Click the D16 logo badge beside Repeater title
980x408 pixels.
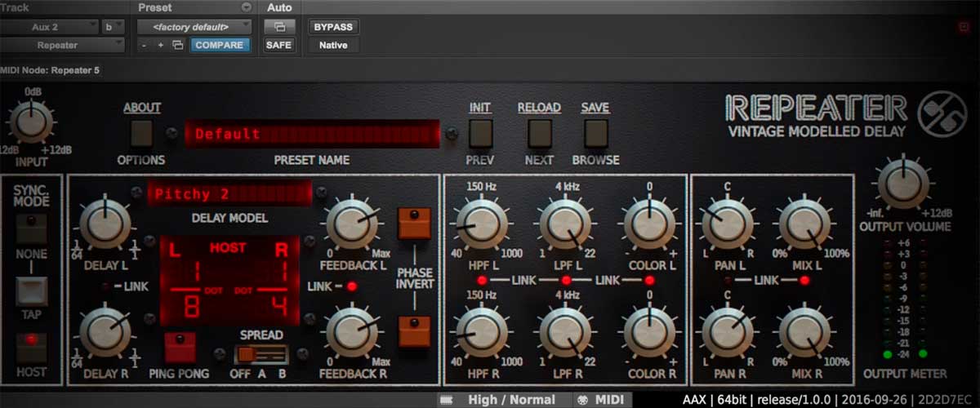click(942, 113)
